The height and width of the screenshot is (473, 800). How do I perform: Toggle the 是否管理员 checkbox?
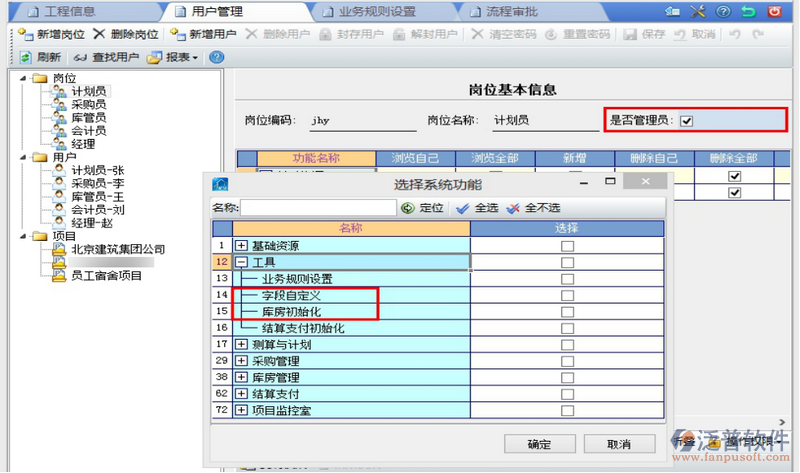tap(686, 121)
